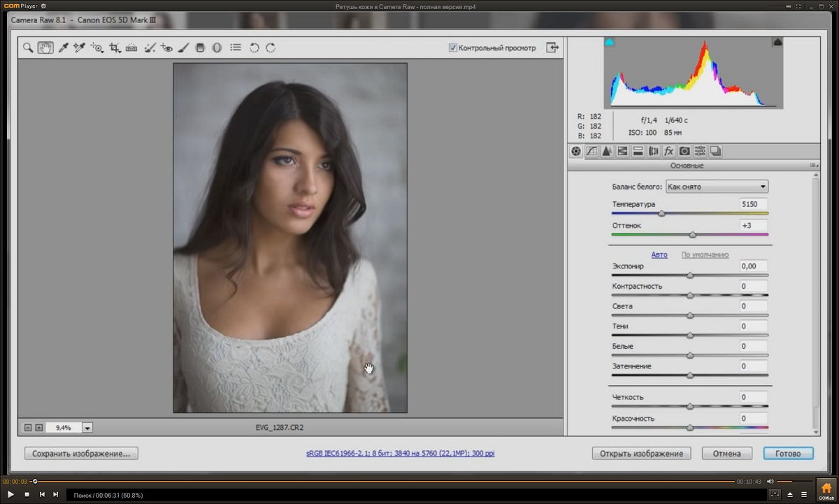Click the Температура value field
839x504 pixels.
[754, 204]
